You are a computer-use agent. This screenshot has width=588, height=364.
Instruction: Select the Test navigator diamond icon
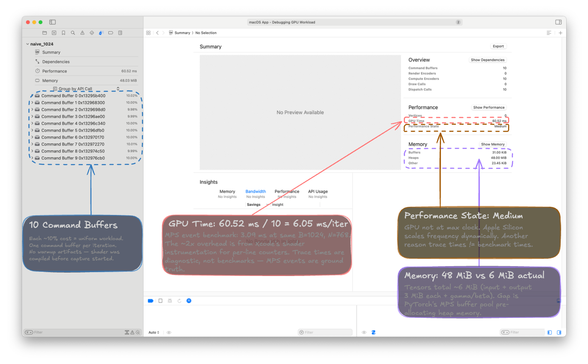click(x=92, y=33)
